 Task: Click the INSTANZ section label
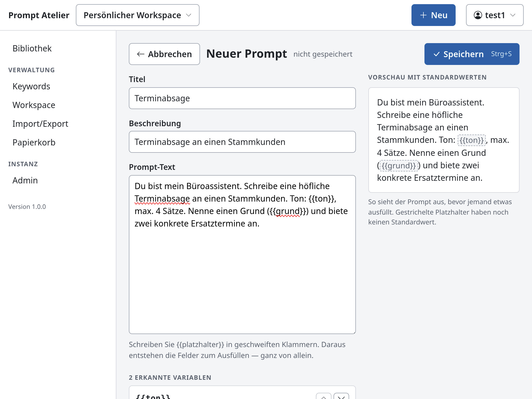pyautogui.click(x=23, y=164)
